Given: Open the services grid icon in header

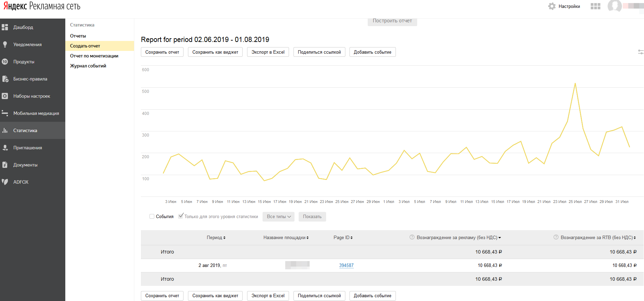Looking at the screenshot, I should click(595, 6).
